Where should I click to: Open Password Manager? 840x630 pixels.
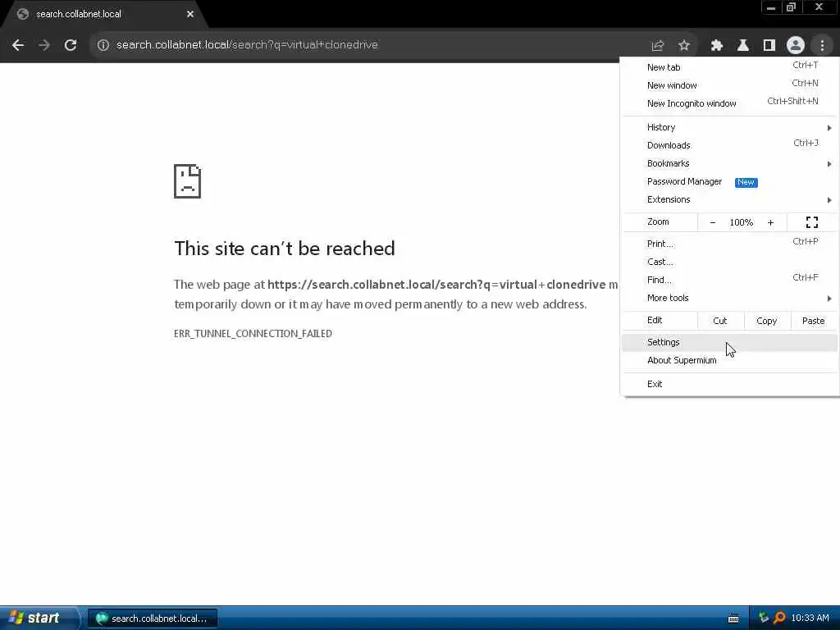(729, 181)
